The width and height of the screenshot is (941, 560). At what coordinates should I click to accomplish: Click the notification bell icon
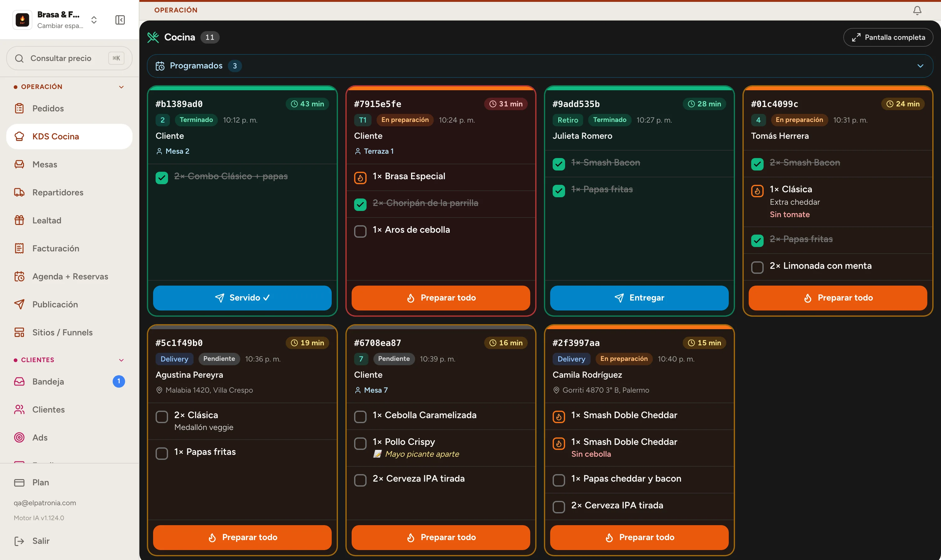917,10
